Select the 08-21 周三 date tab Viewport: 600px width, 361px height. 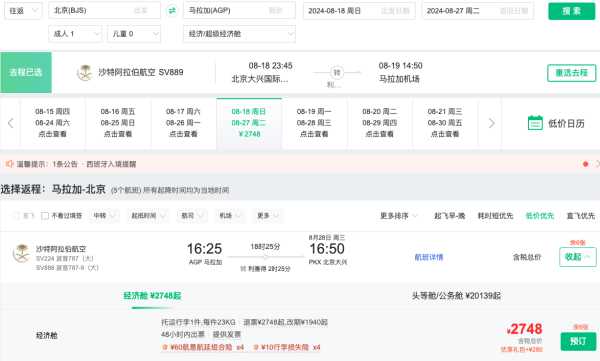coord(445,123)
